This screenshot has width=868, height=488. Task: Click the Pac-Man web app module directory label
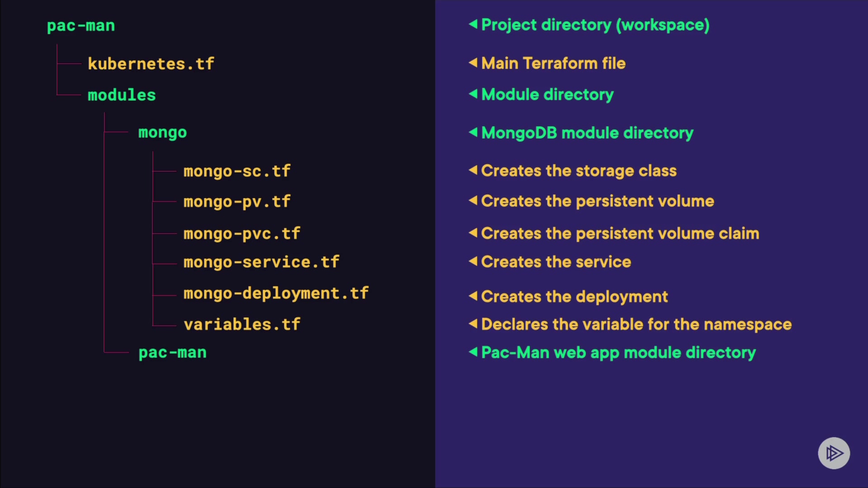click(x=618, y=352)
